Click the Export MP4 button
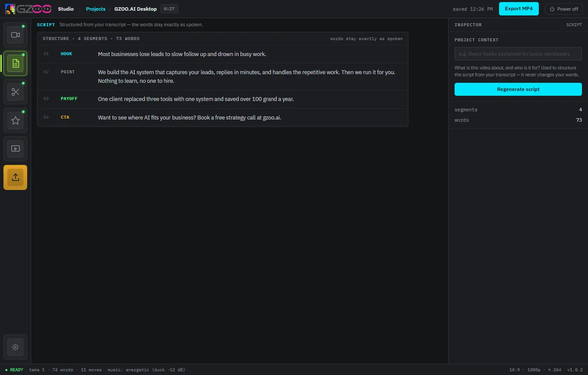Screen dimensions: 588x375 click(519, 9)
